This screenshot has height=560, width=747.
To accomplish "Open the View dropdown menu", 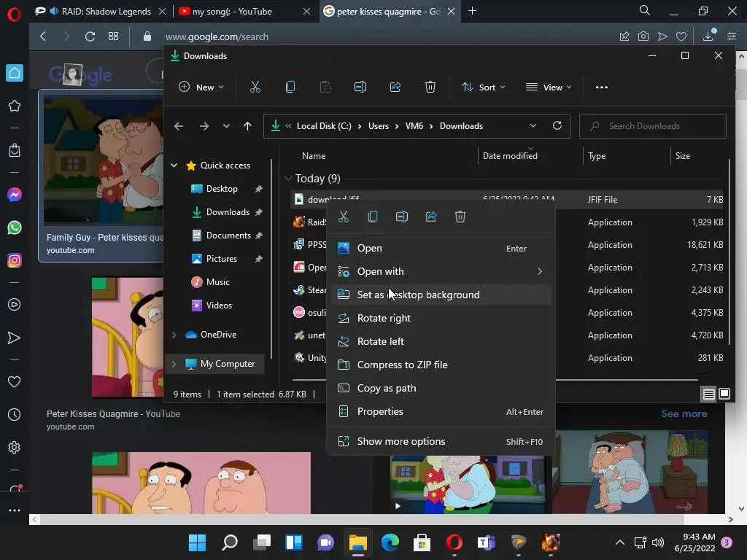I will click(x=549, y=87).
